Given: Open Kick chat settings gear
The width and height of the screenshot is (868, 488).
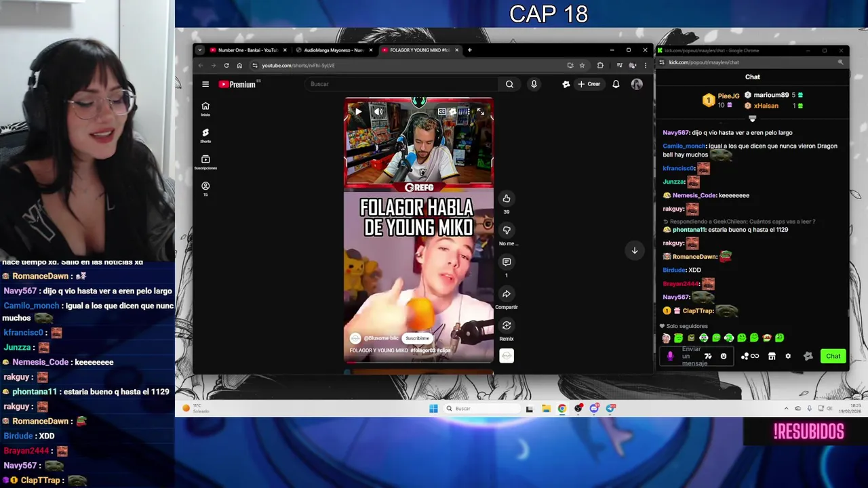Looking at the screenshot, I should pos(787,357).
